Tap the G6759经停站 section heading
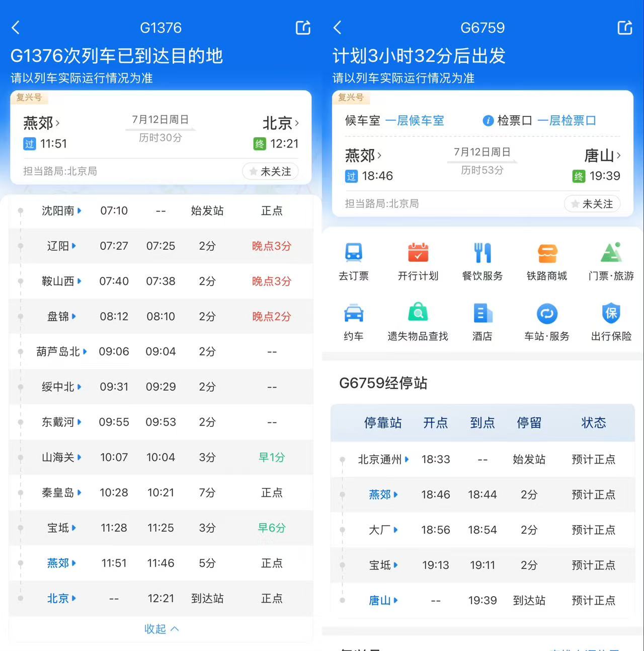This screenshot has height=651, width=644. tap(383, 383)
